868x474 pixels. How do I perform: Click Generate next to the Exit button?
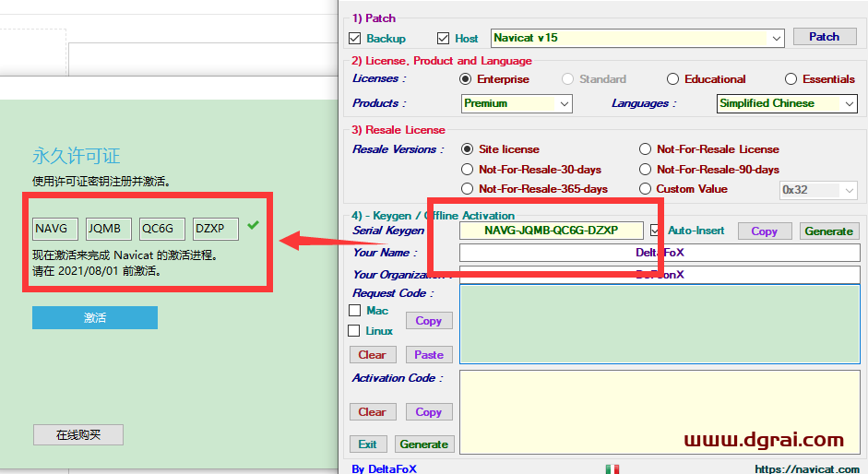coord(424,444)
